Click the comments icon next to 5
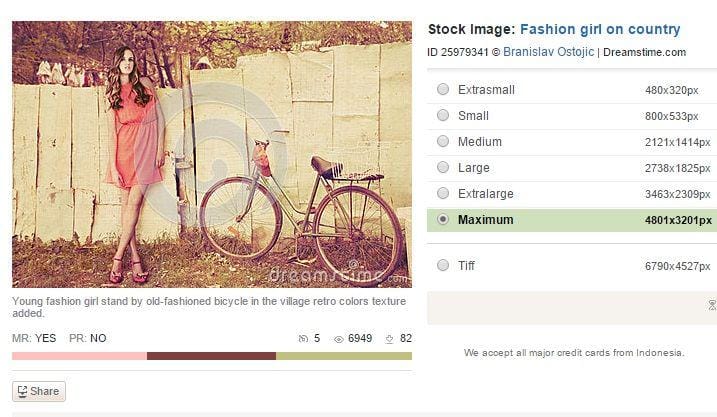The image size is (717, 417). (x=304, y=339)
